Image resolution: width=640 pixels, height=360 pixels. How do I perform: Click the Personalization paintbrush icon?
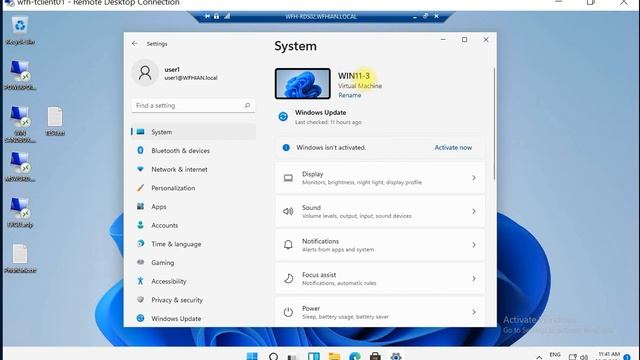coord(140,188)
